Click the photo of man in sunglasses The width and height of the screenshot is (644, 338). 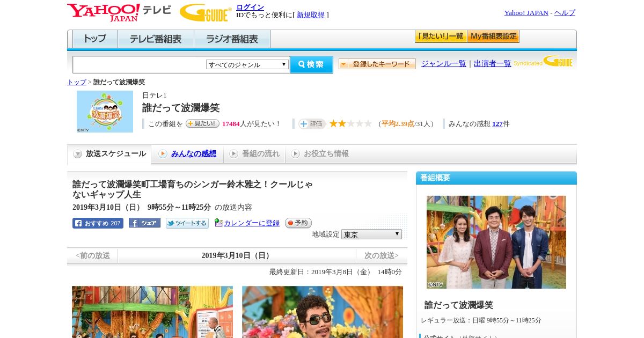pos(323,312)
